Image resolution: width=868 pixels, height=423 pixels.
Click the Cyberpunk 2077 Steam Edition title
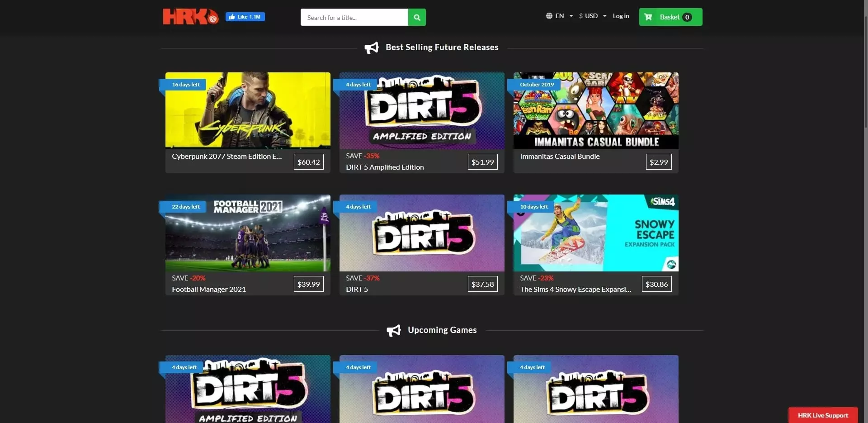click(226, 156)
